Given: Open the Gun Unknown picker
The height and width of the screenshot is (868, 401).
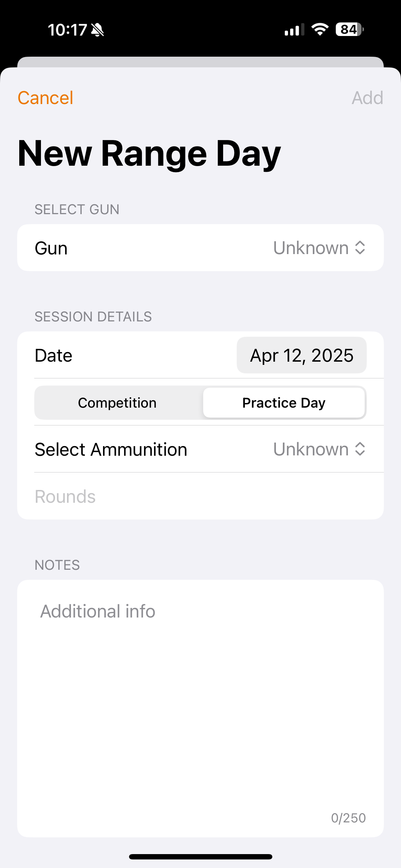Looking at the screenshot, I should click(311, 248).
